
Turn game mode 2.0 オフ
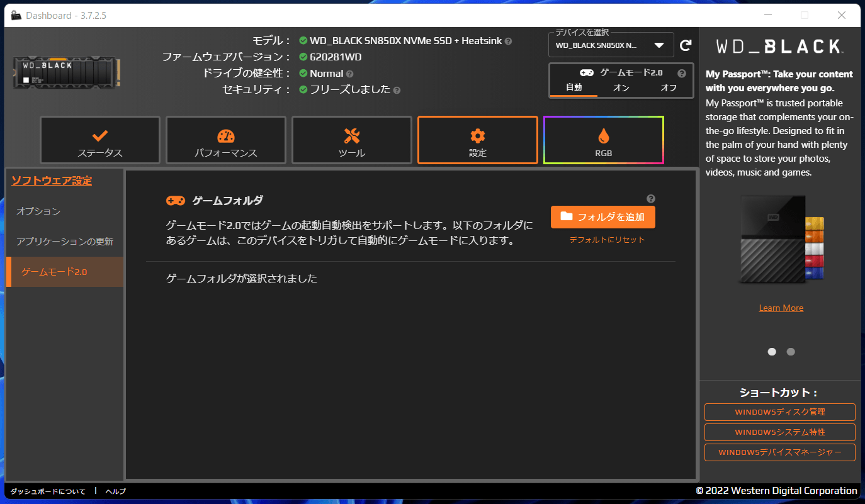669,88
